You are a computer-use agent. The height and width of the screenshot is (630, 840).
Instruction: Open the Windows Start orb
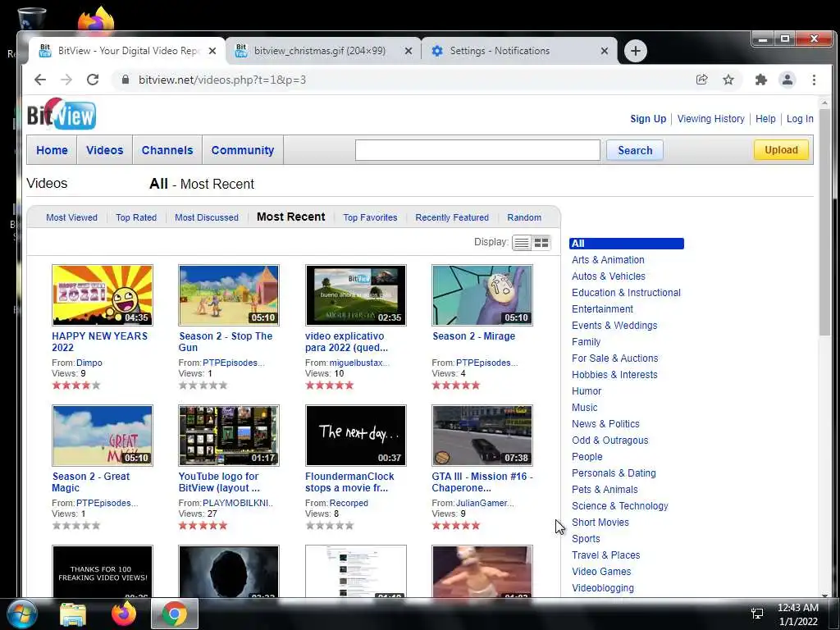pyautogui.click(x=22, y=614)
